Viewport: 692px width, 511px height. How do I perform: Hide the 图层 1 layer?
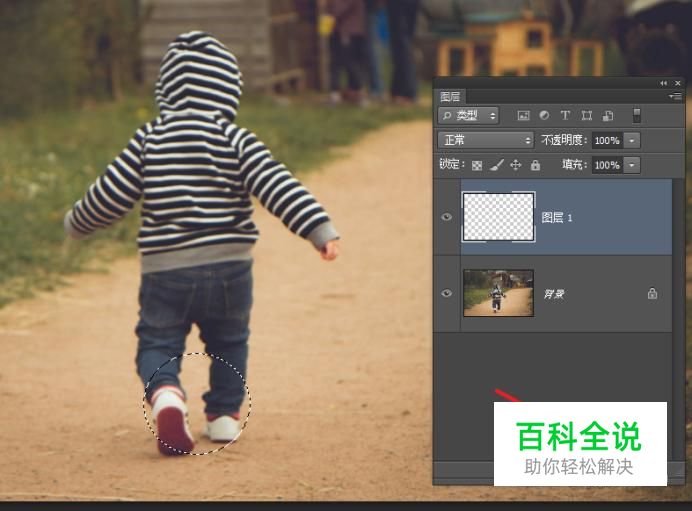tap(447, 217)
